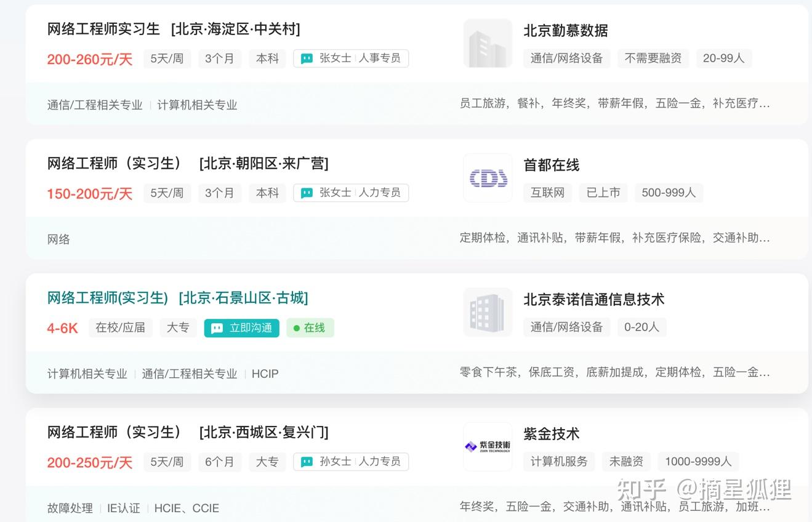Screen dimensions: 812x522
Task: Click 张女士 人力专员 recruiter tag
Action: pos(351,193)
